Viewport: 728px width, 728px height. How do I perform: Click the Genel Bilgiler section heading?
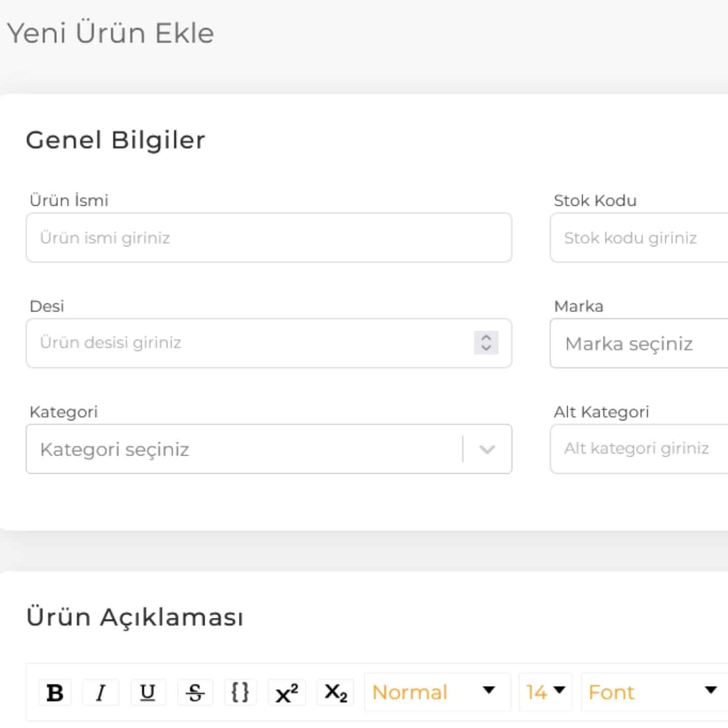click(x=116, y=140)
